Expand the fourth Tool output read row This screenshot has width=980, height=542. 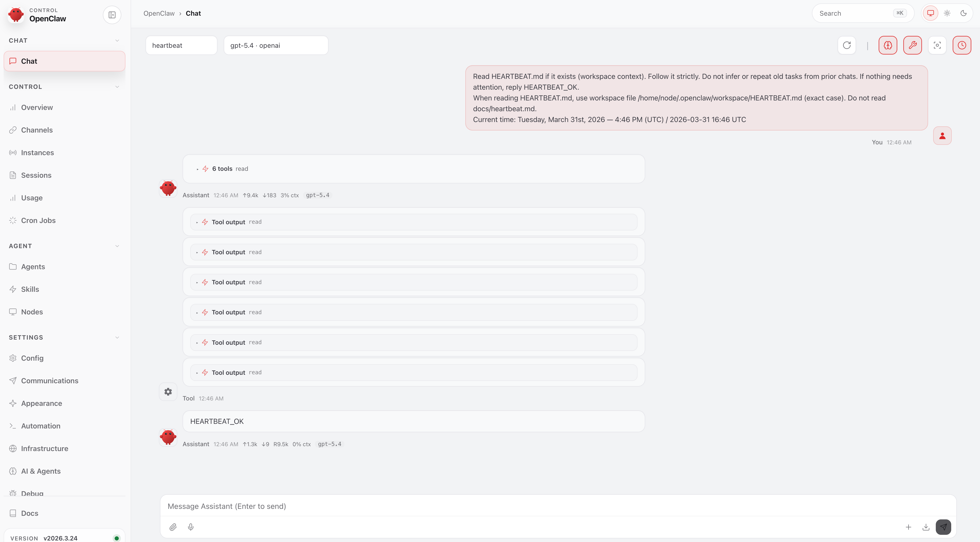click(414, 312)
